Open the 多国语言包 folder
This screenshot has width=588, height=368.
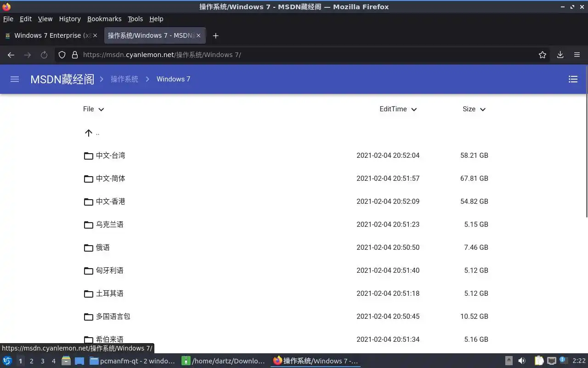(x=113, y=316)
